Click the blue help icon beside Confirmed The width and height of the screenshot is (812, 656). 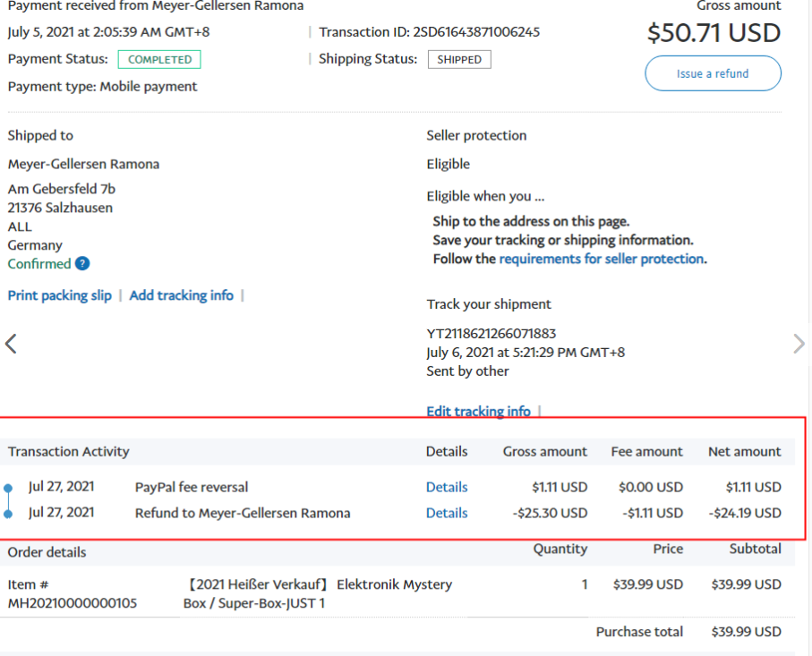point(82,264)
